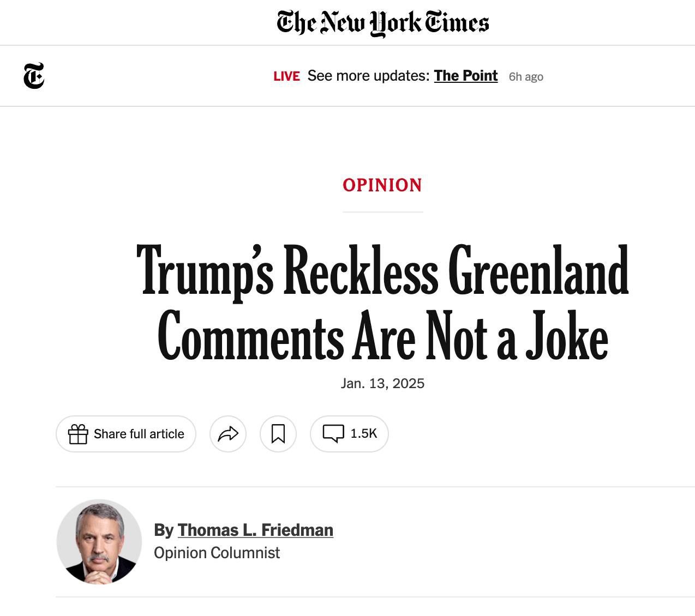Click the gift box icon
Viewport: 695px width, 616px height.
78,434
